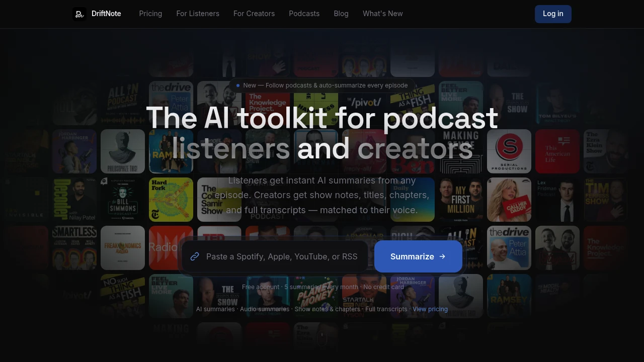Open the Pricing menu item
The height and width of the screenshot is (362, 644).
150,14
